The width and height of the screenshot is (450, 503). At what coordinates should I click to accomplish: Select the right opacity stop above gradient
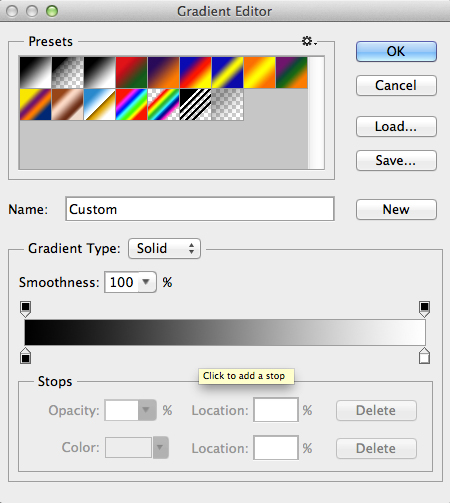point(424,309)
